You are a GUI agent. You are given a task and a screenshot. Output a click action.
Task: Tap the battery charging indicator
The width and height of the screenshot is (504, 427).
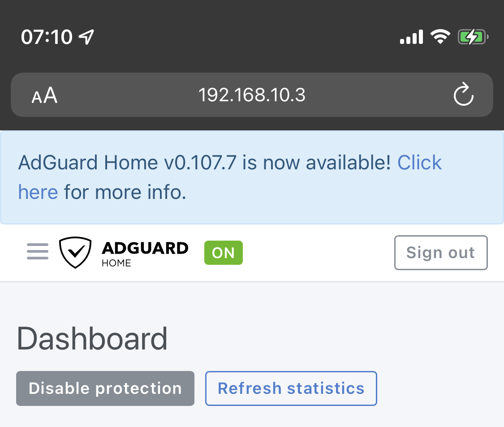[473, 37]
